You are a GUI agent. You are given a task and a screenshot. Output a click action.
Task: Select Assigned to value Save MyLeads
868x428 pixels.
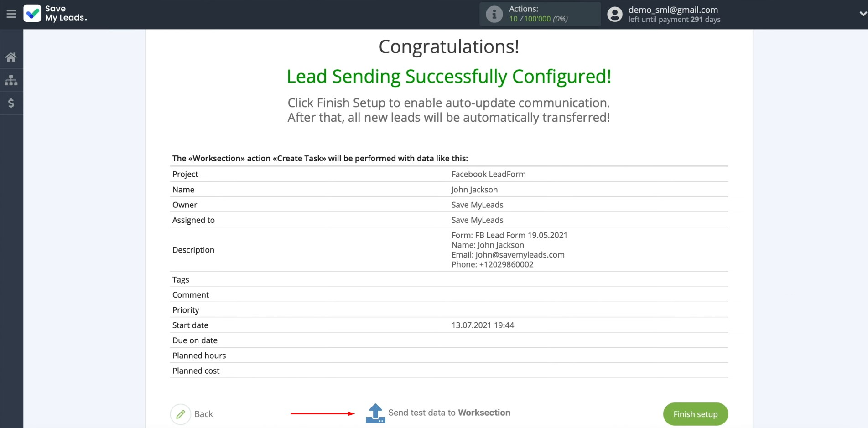477,220
